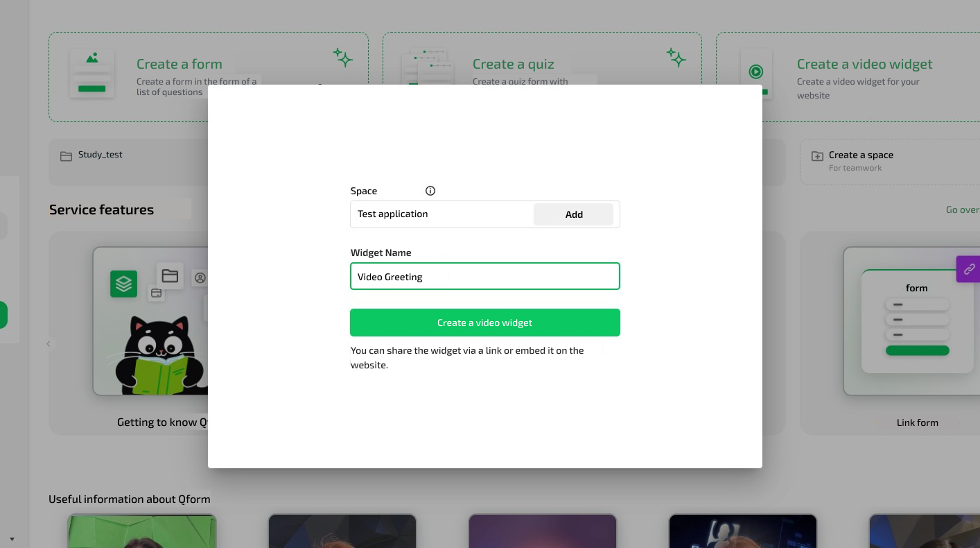Click the sparkle icon on Create a form card
This screenshot has height=548, width=980.
pyautogui.click(x=342, y=58)
